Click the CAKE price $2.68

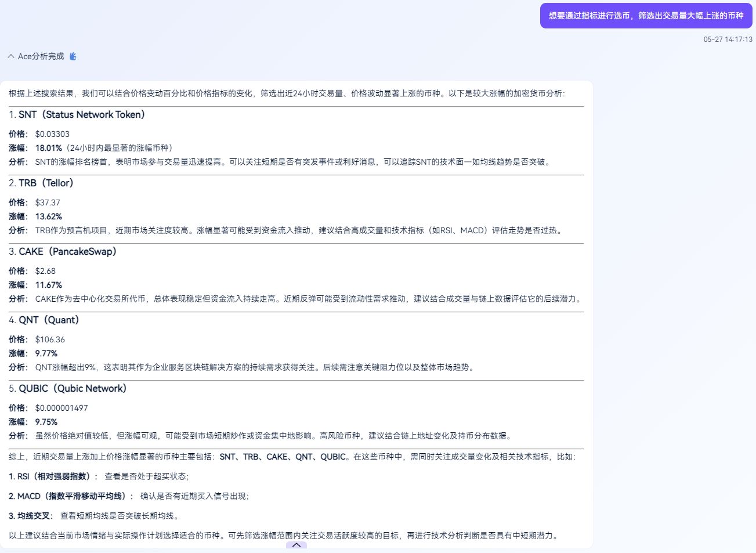pyautogui.click(x=45, y=271)
